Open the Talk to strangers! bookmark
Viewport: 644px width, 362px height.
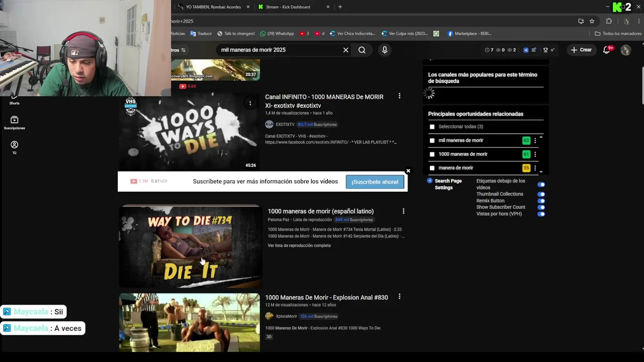click(x=236, y=34)
